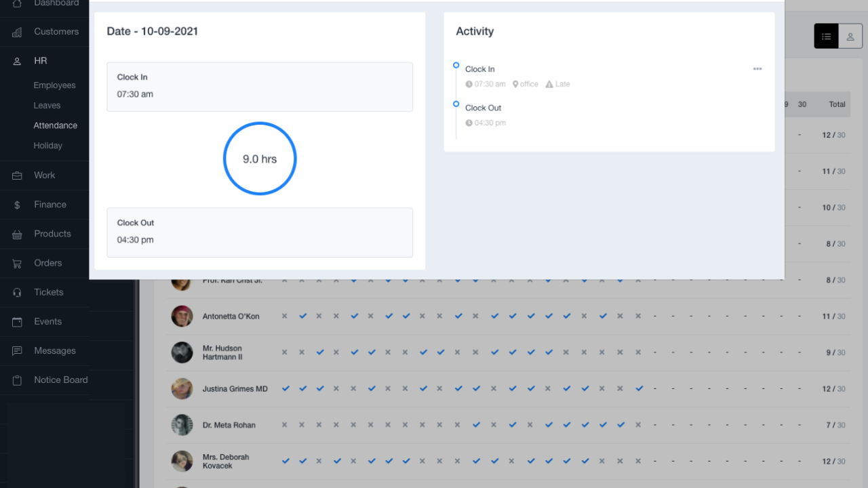Expand the Work menu section

[44, 176]
